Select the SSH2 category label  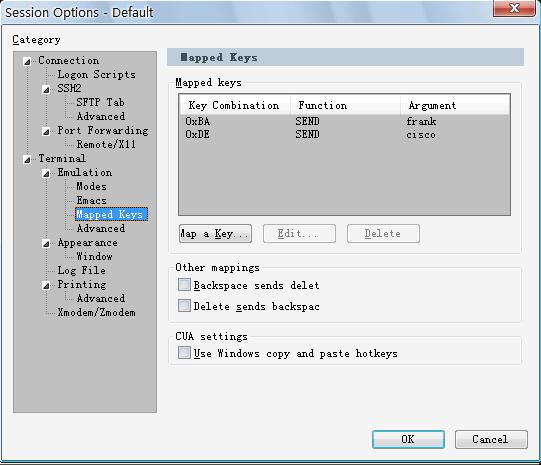click(69, 88)
